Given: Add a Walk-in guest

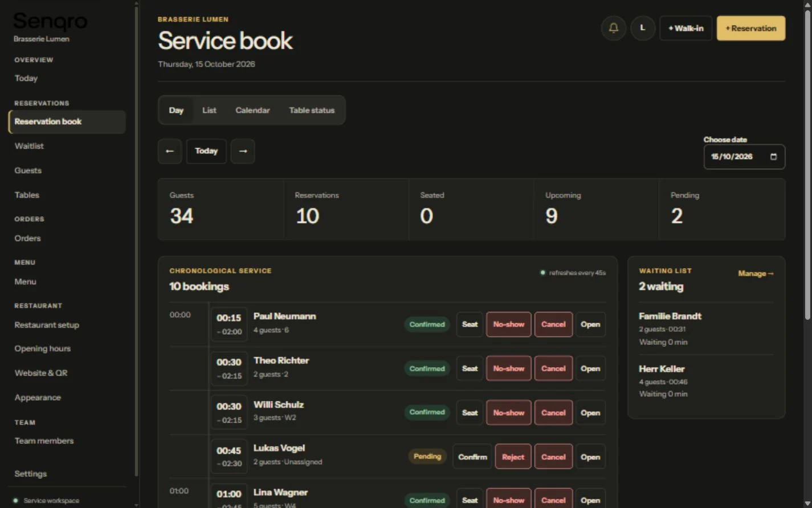Looking at the screenshot, I should tap(685, 28).
